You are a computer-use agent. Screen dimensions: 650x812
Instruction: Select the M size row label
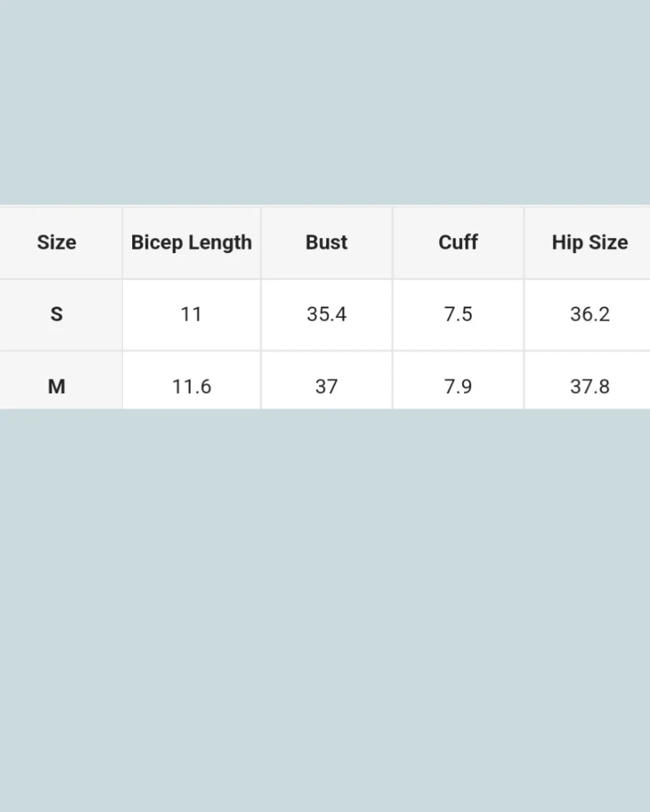[56, 387]
